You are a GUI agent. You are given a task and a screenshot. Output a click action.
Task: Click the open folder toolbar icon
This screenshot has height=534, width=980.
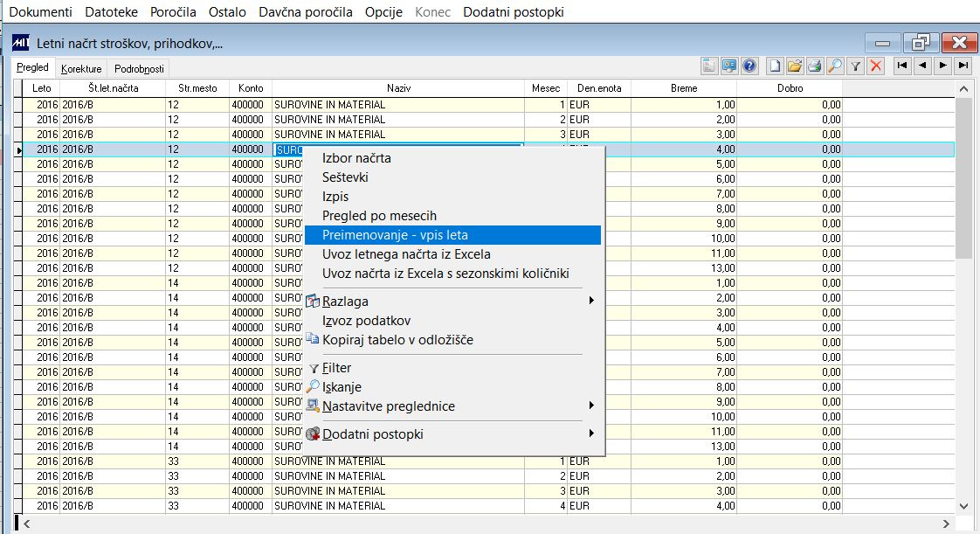(794, 66)
